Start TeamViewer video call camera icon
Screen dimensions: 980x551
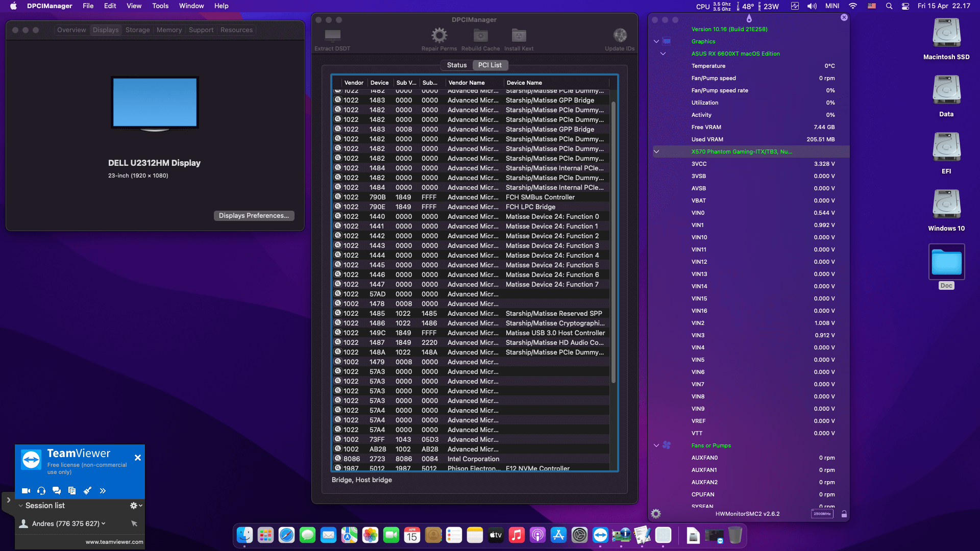click(x=26, y=491)
